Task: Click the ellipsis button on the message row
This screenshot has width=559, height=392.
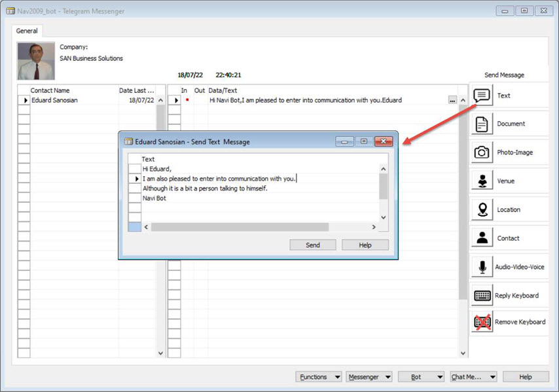Action: click(x=452, y=100)
